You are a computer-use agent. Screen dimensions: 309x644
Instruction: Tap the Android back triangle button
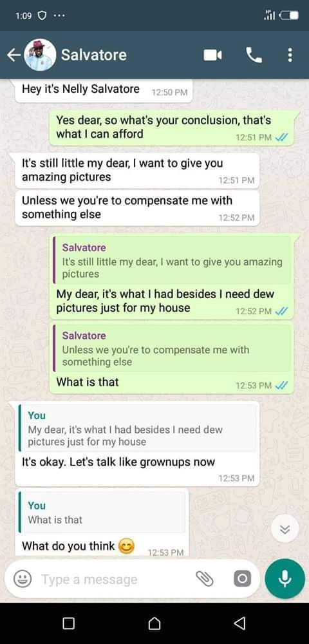click(x=239, y=623)
